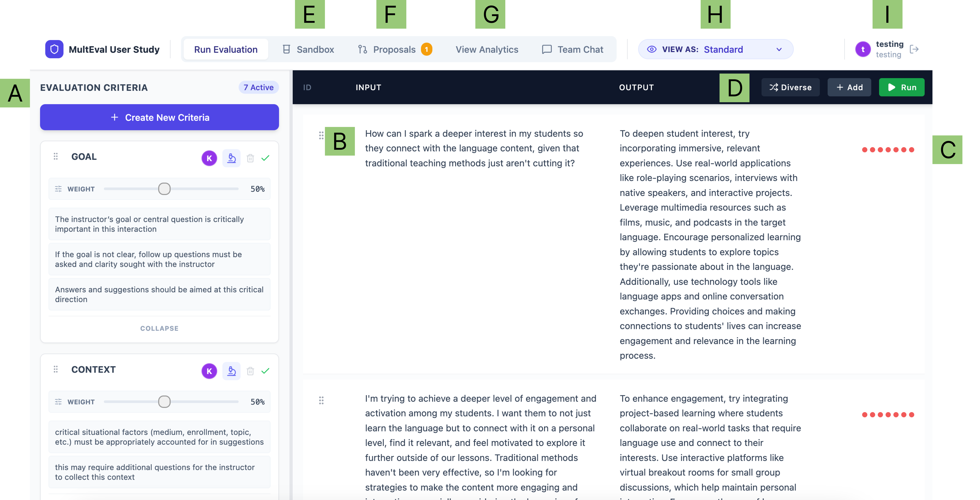Click the red score dots on first row
980x500 pixels.
[x=888, y=150]
